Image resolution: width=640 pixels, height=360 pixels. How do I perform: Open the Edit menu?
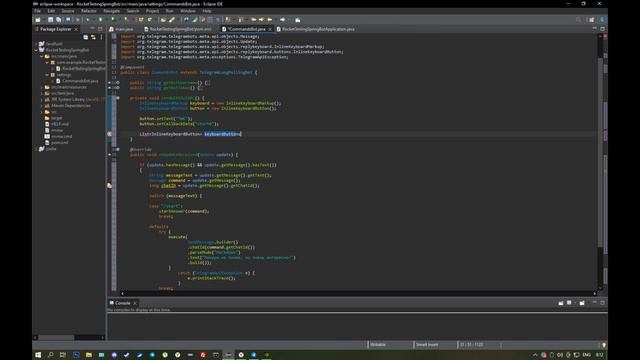coord(51,11)
